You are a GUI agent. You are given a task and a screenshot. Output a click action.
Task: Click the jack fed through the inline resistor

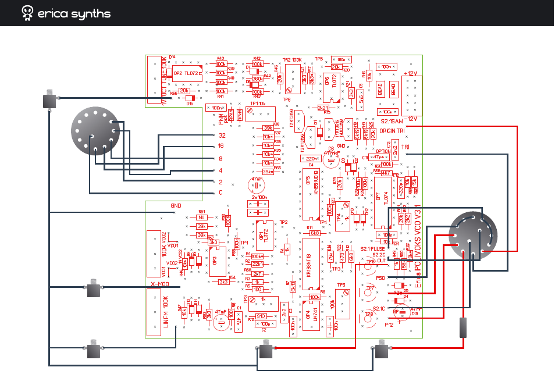click(x=382, y=349)
